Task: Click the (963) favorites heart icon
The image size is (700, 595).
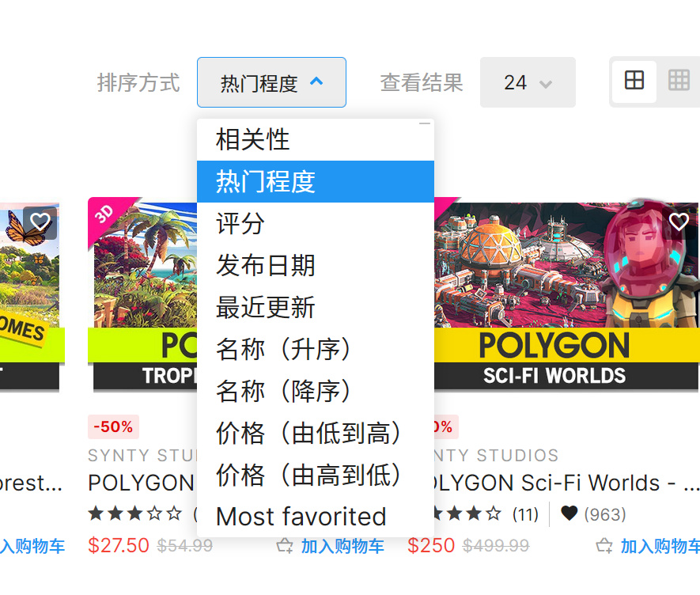Action: [x=569, y=514]
